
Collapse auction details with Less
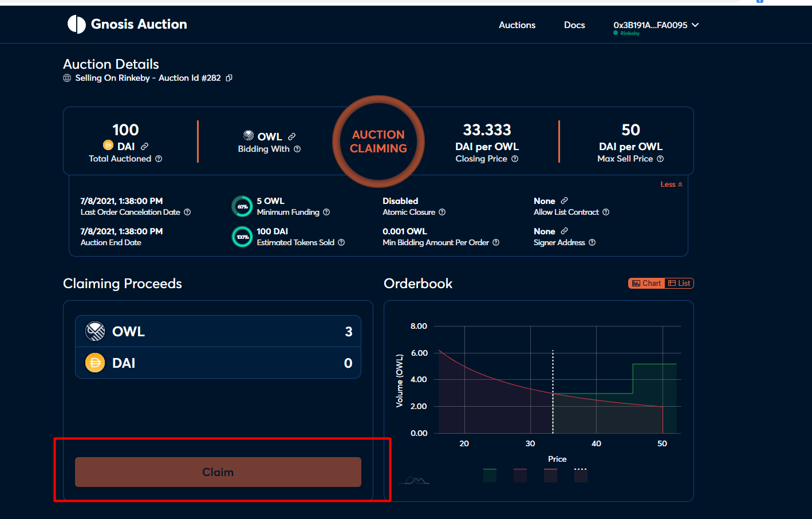tap(671, 184)
